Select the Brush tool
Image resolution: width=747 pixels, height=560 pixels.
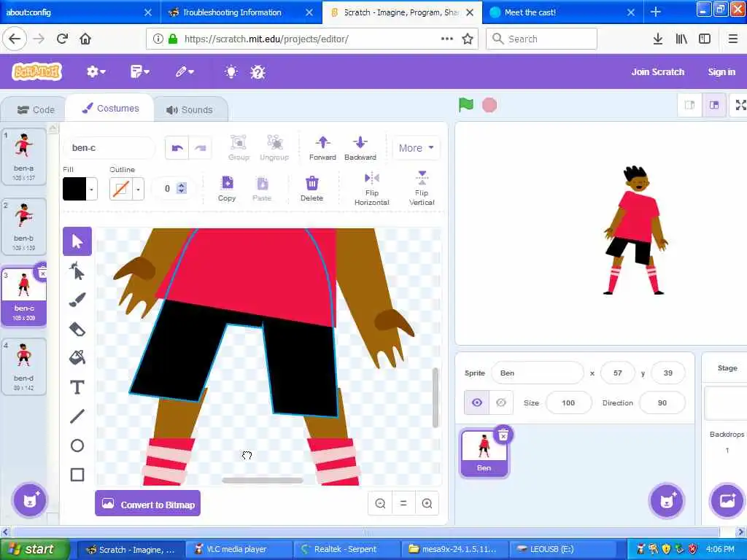pos(77,300)
